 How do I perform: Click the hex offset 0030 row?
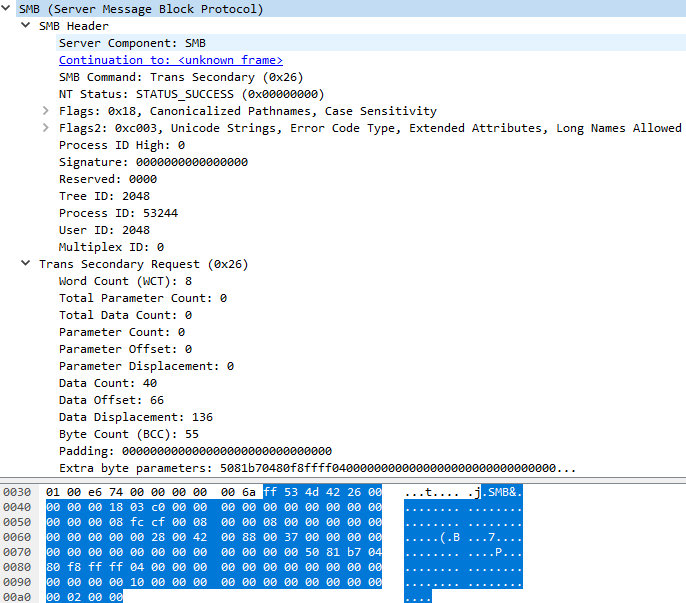pyautogui.click(x=17, y=493)
